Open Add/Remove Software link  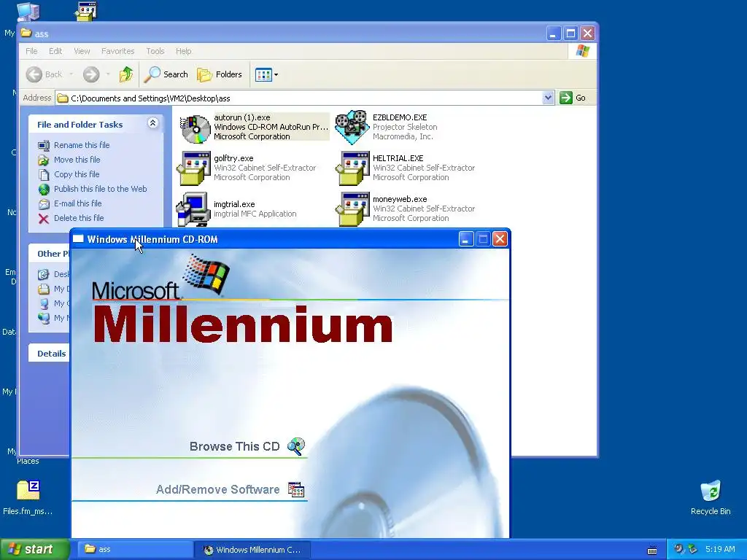(x=217, y=489)
